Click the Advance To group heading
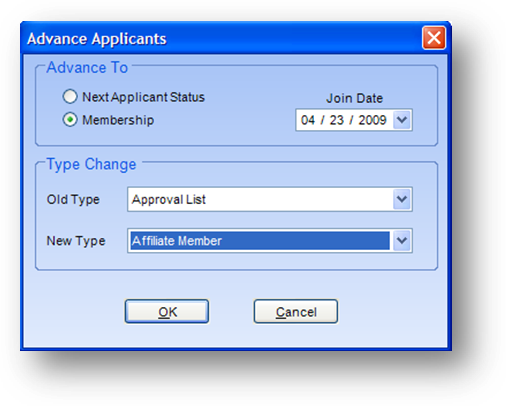 click(x=87, y=67)
